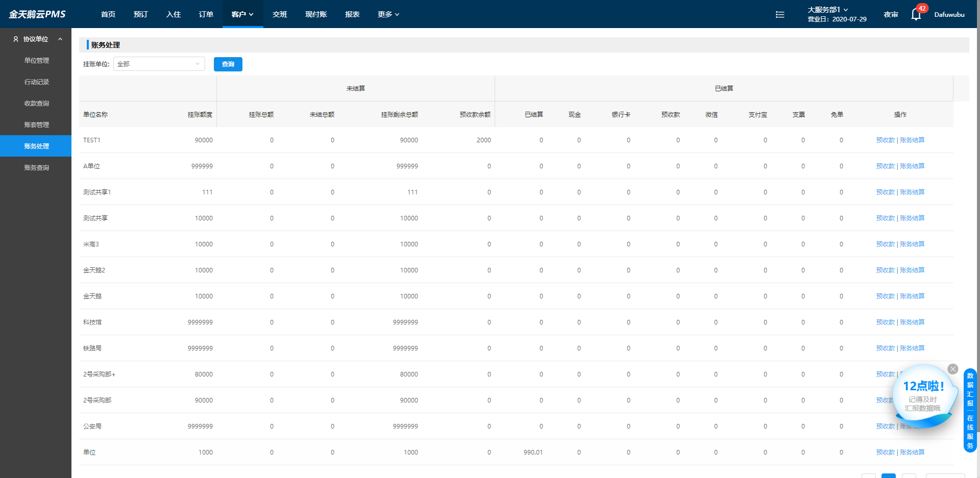Viewport: 980px width, 478px height.
Task: Click 预收款 for the 单位 row
Action: coord(886,452)
